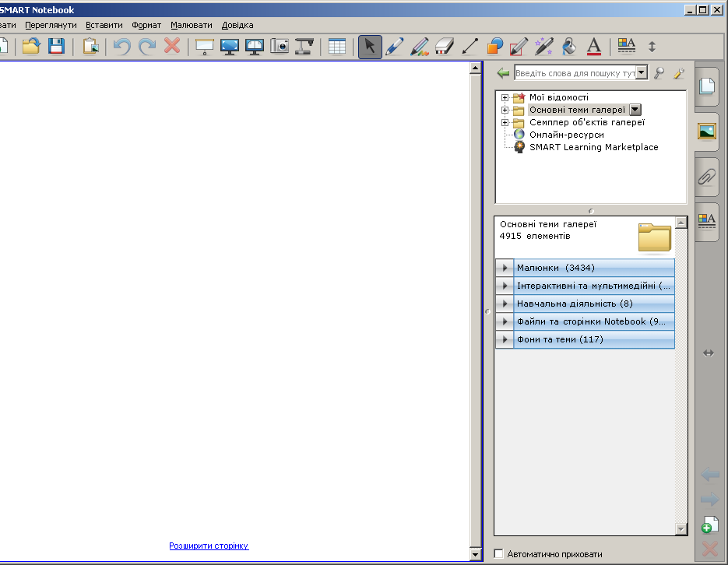Open the Document Camera tool

[304, 47]
